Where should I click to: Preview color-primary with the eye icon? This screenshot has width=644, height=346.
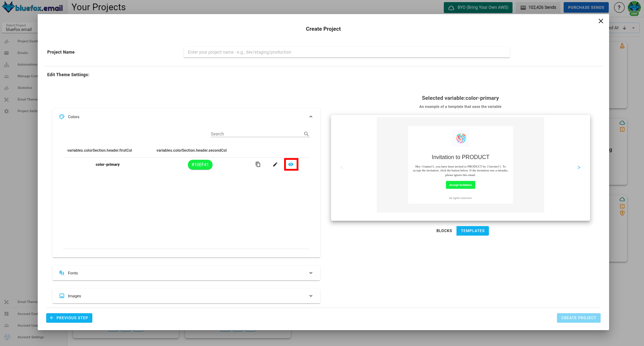(x=291, y=164)
